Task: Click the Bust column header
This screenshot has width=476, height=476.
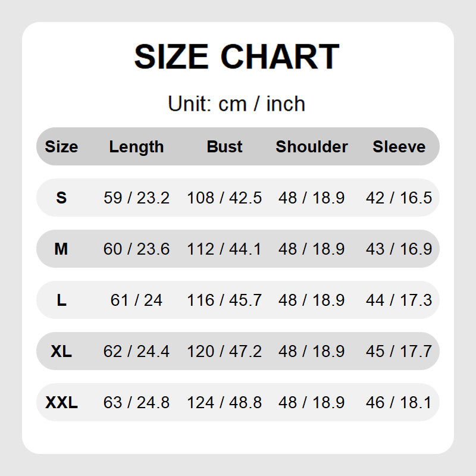Action: click(x=224, y=147)
